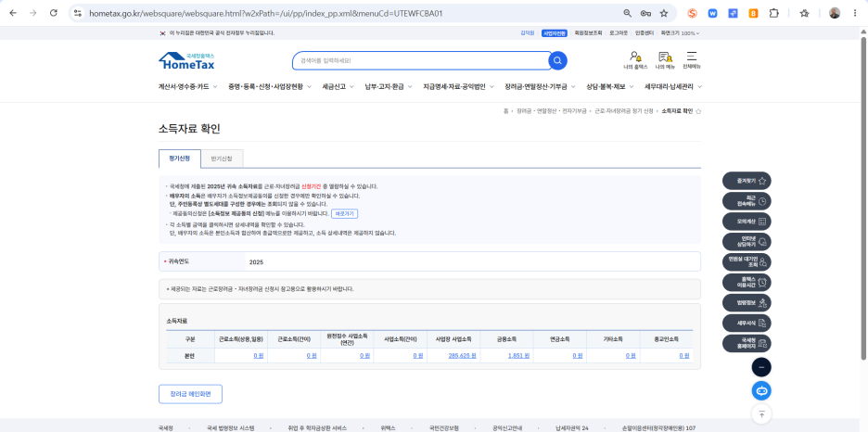Click the 장려금 메인화면 button
868x432 pixels.
(190, 394)
